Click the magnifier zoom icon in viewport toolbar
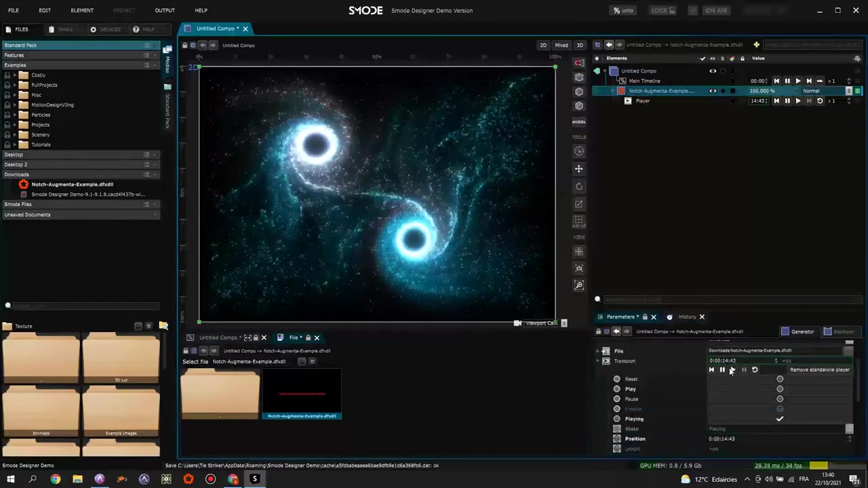The image size is (868, 488). (x=579, y=285)
